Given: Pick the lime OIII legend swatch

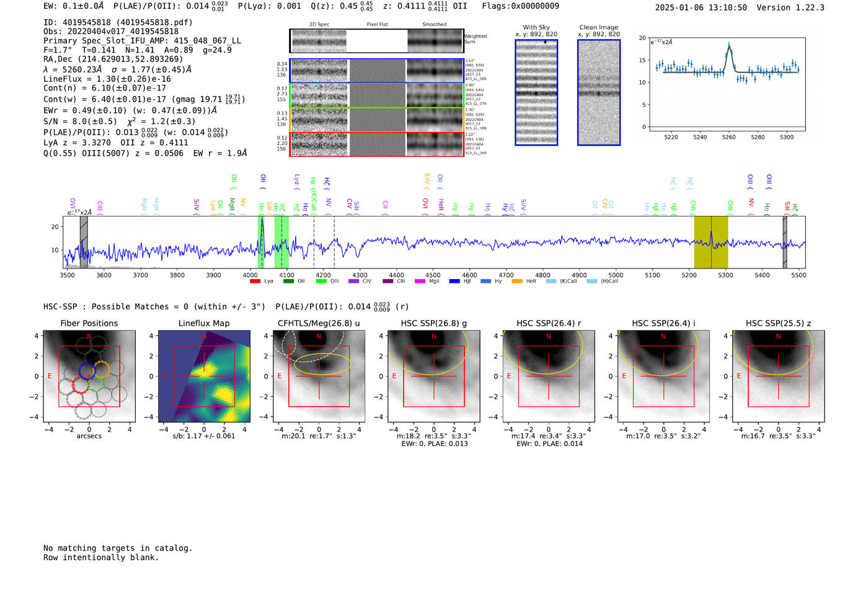Looking at the screenshot, I should tap(321, 282).
